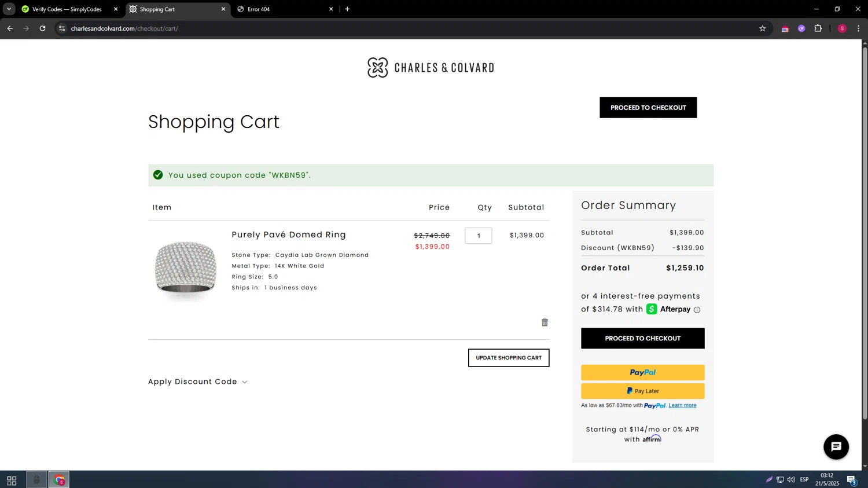This screenshot has height=488, width=868.
Task: Open tab search dropdown arrow
Action: point(9,9)
